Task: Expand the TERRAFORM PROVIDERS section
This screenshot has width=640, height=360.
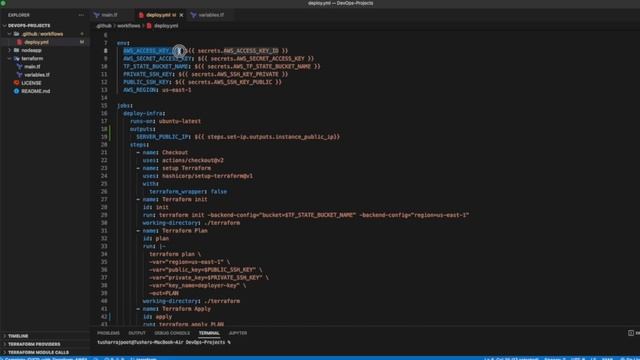Action: (x=34, y=344)
